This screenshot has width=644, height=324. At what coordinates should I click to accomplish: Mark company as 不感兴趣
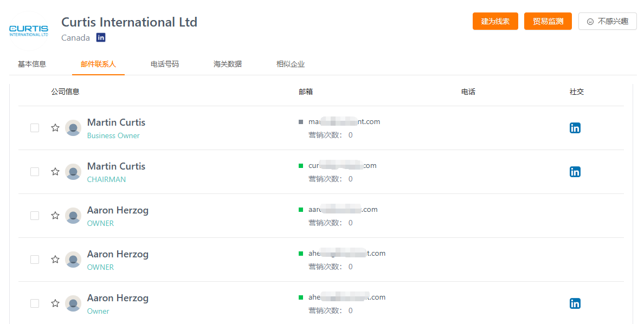[608, 21]
